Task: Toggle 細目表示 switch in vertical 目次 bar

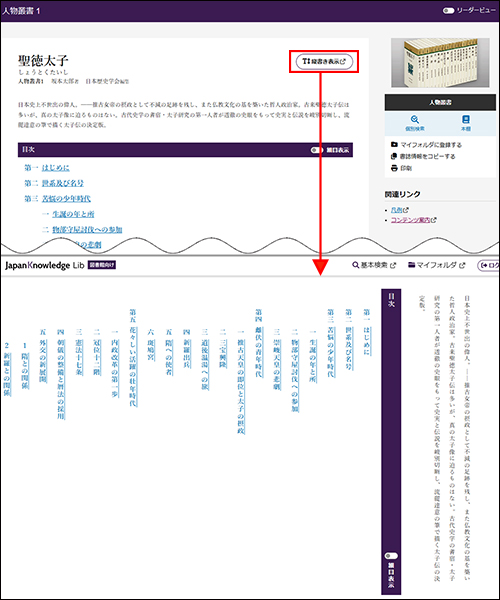Action: (x=391, y=556)
